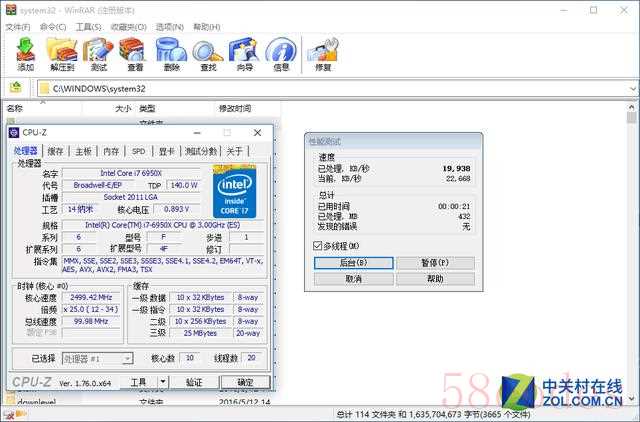Switch to the 显卡 tab in CPU-Z
The height and width of the screenshot is (422, 640).
tap(167, 151)
